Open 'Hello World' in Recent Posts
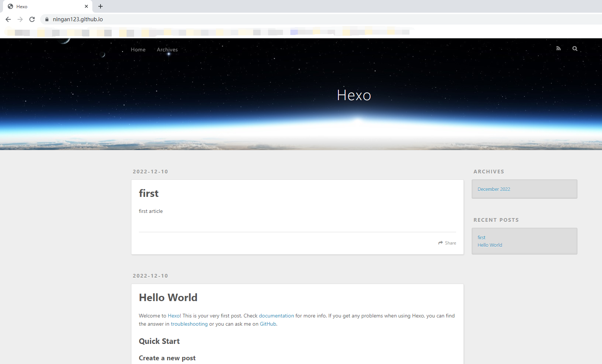 (x=490, y=245)
